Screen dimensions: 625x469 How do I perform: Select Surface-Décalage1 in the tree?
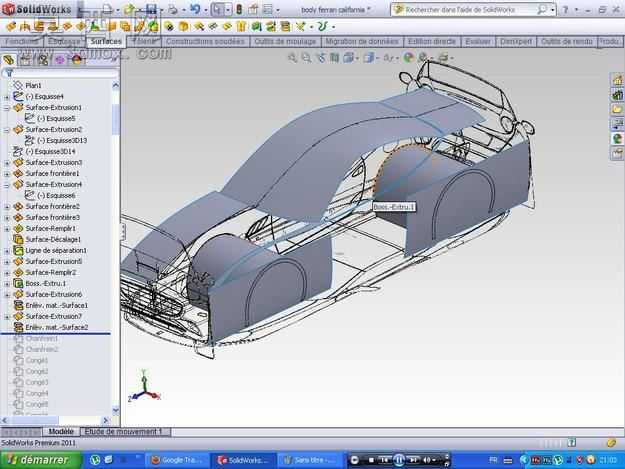coord(53,239)
